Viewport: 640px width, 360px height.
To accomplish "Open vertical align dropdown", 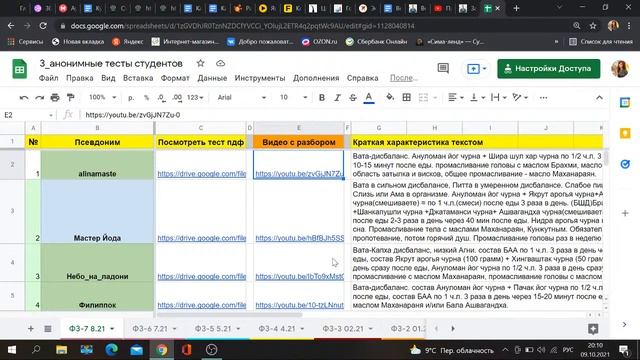I will coord(477,98).
